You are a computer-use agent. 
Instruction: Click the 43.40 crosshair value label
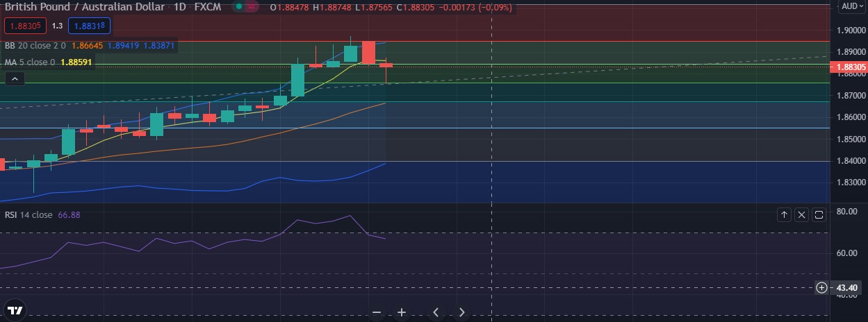847,287
